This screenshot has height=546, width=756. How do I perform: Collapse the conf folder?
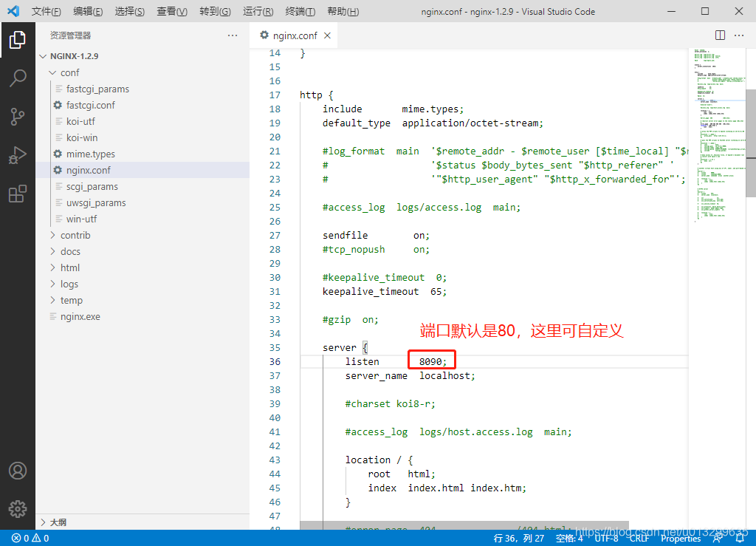tap(52, 73)
